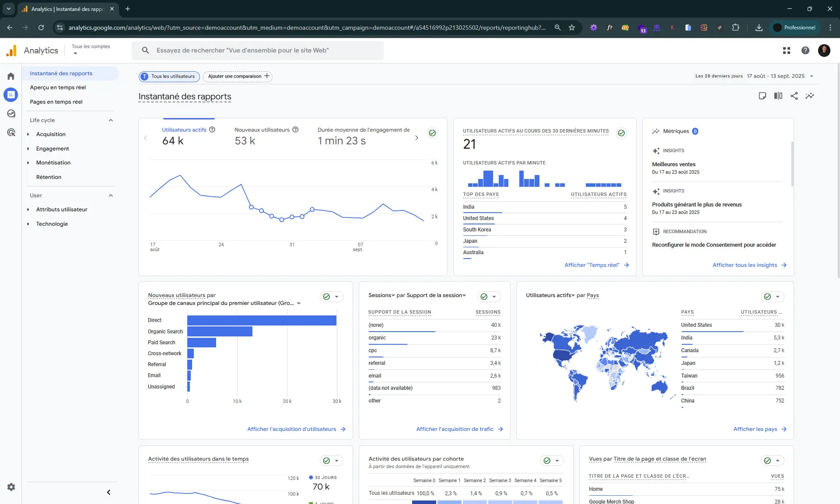
Task: Click the customize report pencil icon
Action: coord(762,96)
